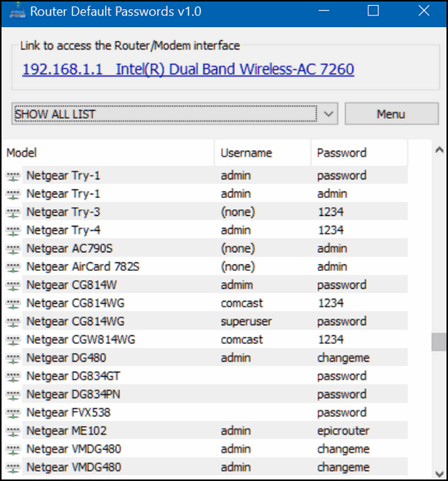Click the icon next to Netgear DG480
Screen dimensions: 448x481
[13, 359]
